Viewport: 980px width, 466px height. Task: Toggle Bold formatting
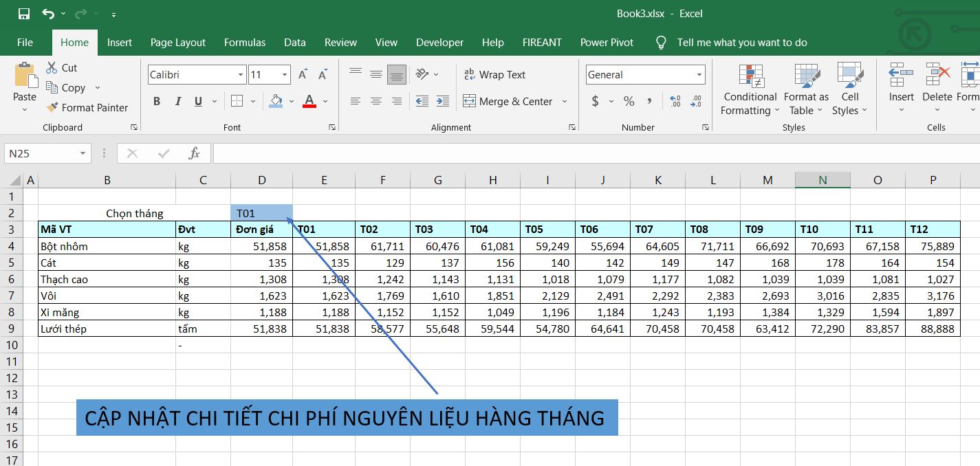(x=157, y=102)
